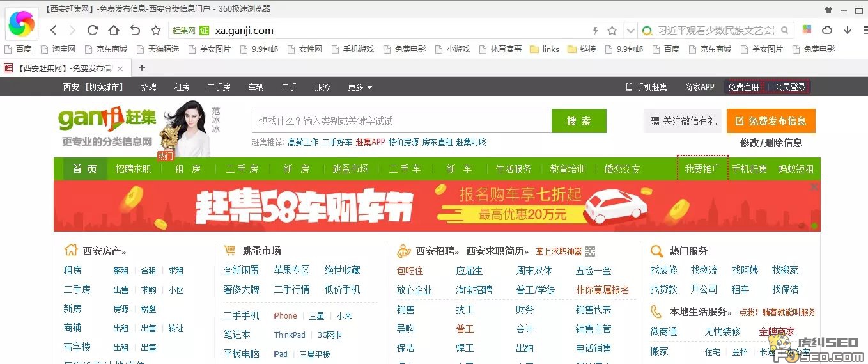Select 服务 in the dark top bar
This screenshot has height=364, width=868.
[323, 87]
